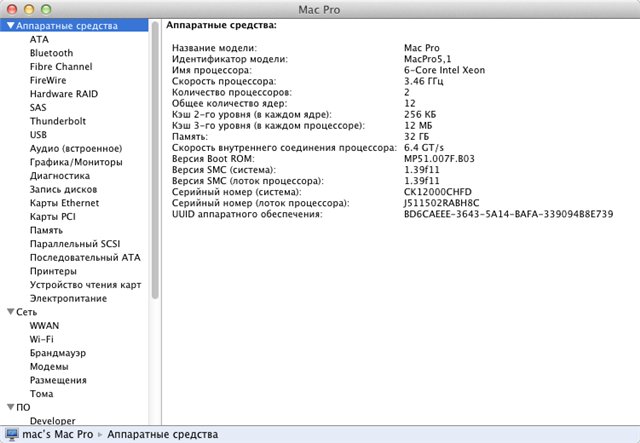The image size is (640, 443).
Task: Click the J511502RABH8C tray serial number
Action: click(441, 203)
